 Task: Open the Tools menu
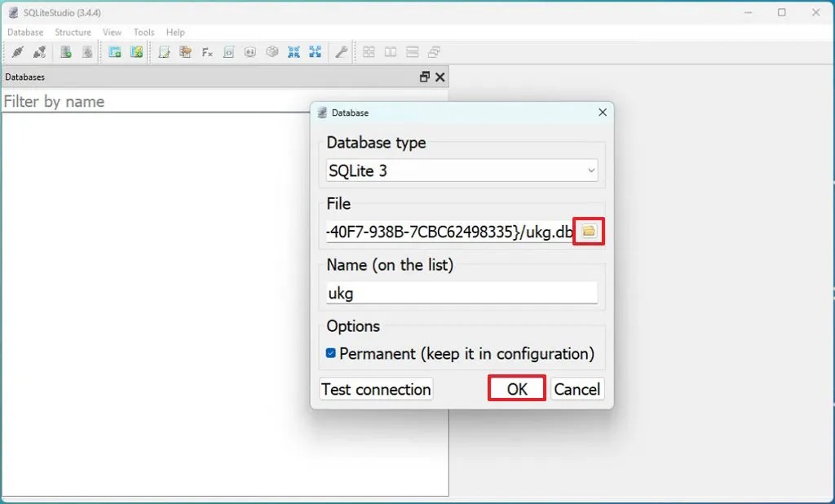(144, 32)
